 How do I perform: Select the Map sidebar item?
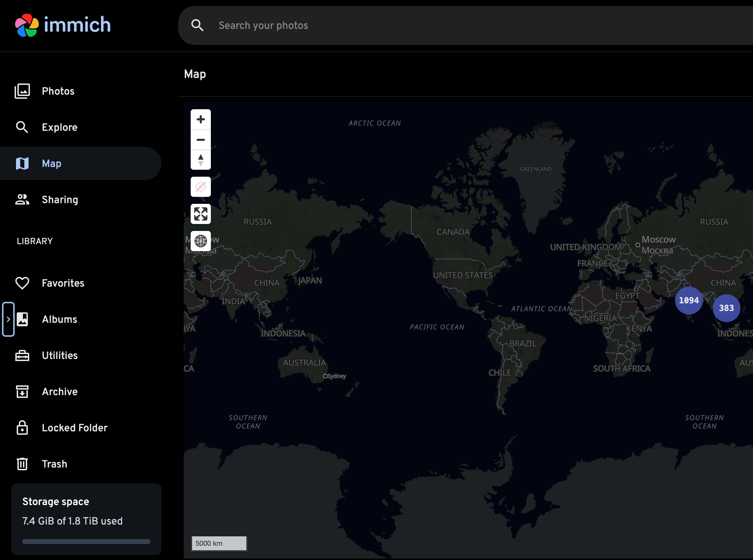tap(81, 163)
